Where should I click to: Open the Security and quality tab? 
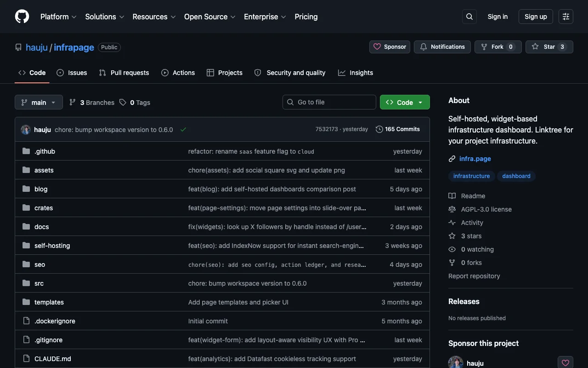coord(290,73)
